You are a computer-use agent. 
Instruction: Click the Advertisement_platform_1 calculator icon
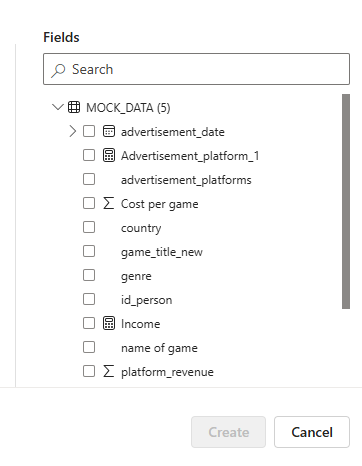coord(109,155)
